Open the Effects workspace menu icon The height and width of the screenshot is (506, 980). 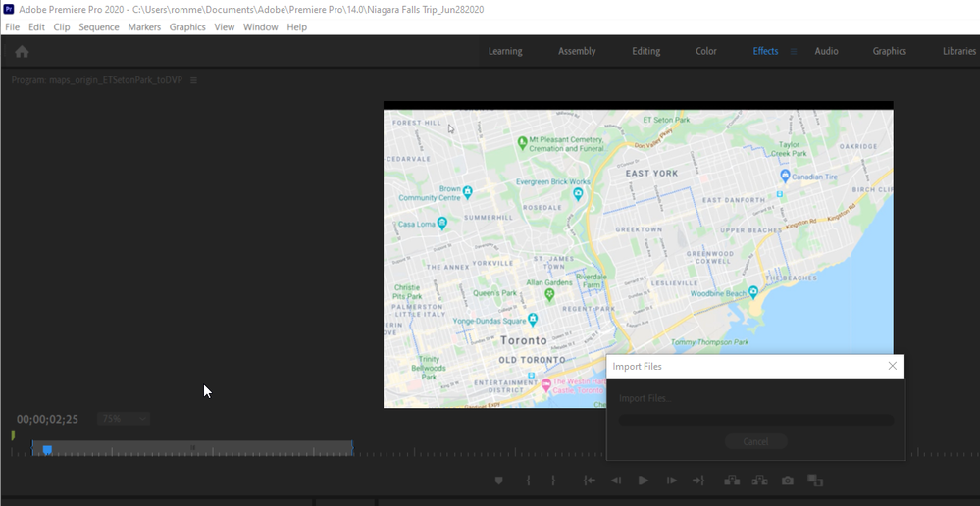click(794, 51)
